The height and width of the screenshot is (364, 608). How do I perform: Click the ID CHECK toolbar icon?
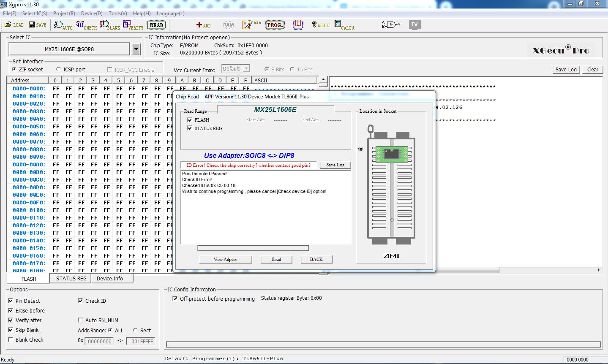pyautogui.click(x=86, y=25)
